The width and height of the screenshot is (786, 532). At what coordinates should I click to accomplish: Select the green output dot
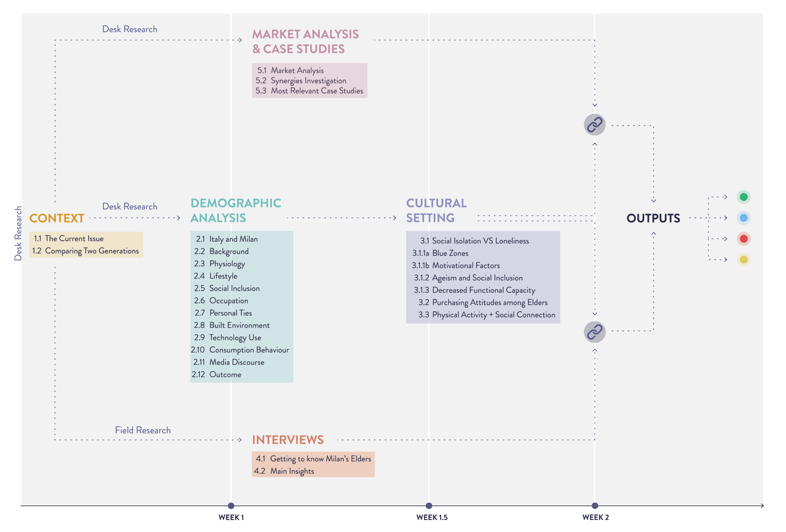743,197
